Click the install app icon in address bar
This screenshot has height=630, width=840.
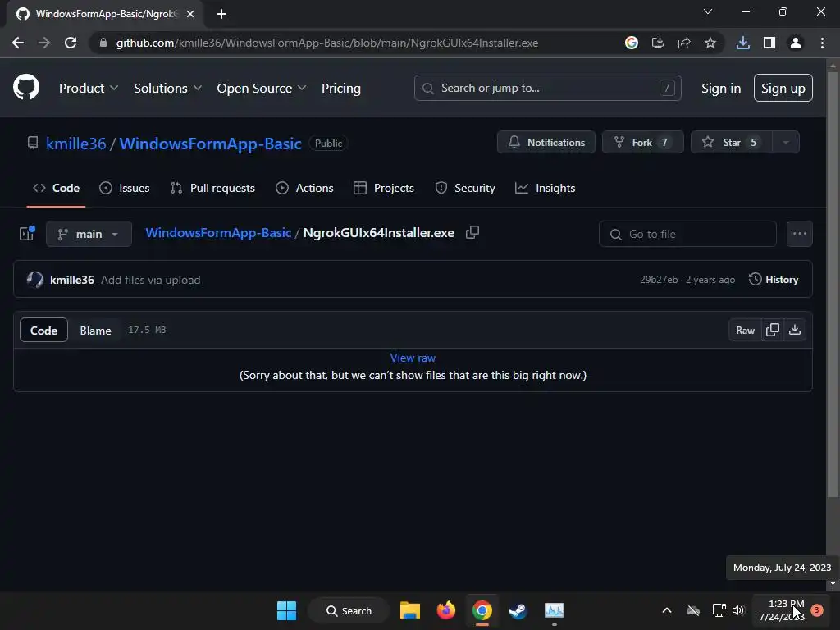click(x=658, y=43)
